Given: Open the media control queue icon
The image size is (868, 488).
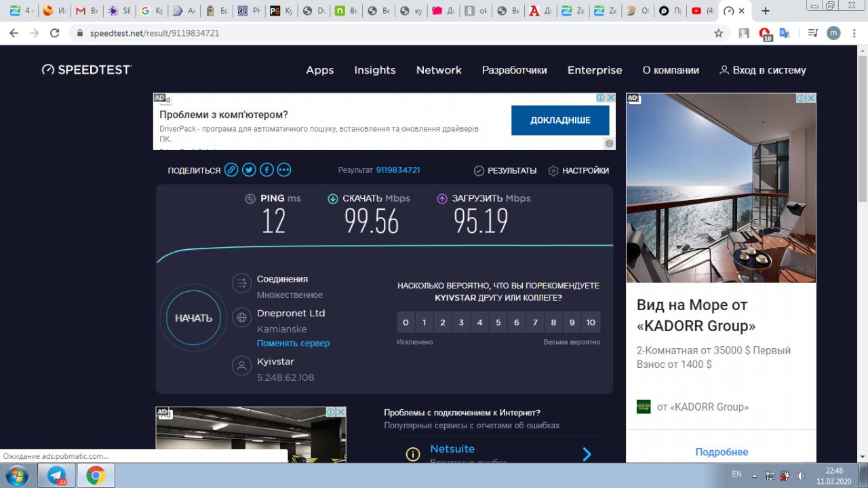Looking at the screenshot, I should coord(813,33).
